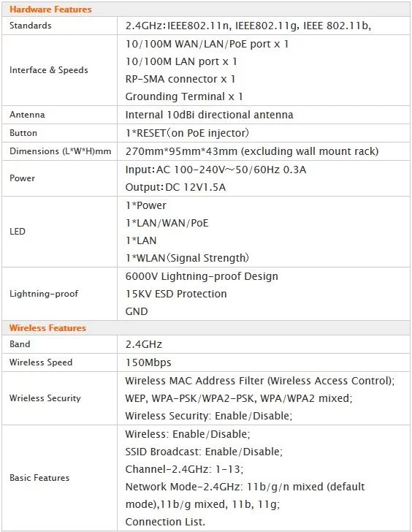Select the 150Mbps wireless speed value

click(148, 362)
